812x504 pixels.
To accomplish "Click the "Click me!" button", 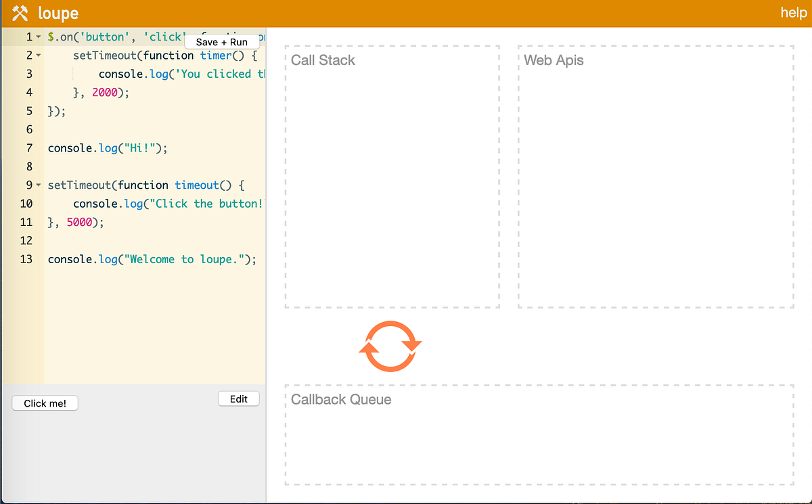I will click(45, 403).
